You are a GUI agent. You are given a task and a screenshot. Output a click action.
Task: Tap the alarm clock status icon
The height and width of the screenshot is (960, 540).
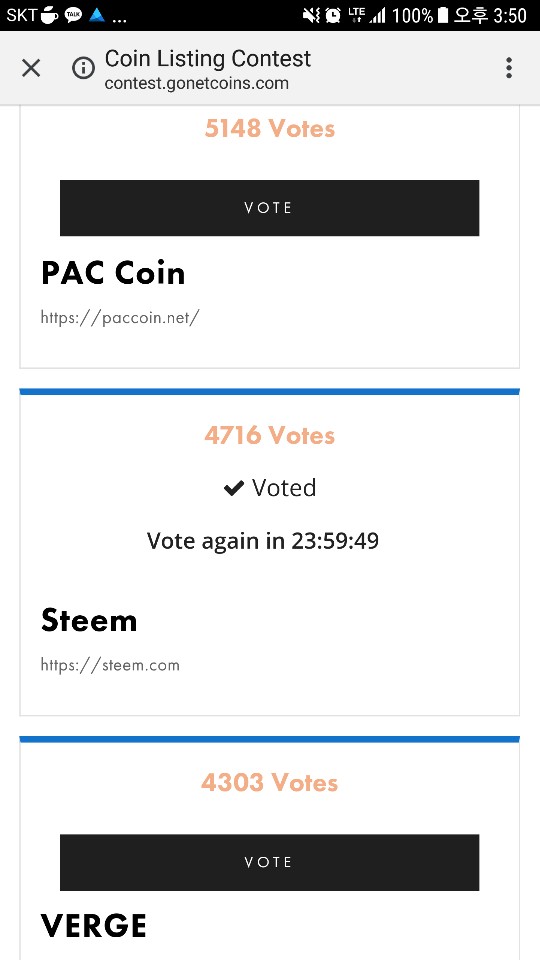point(333,15)
